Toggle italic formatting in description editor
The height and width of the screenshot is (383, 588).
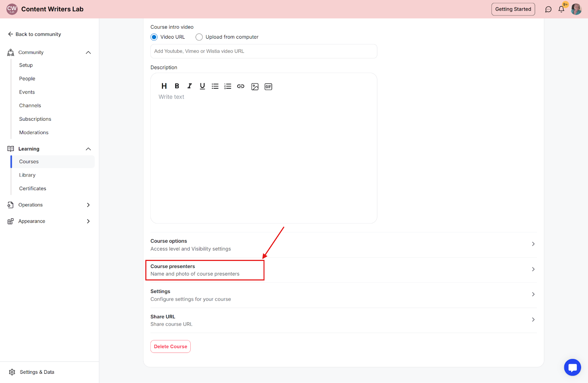point(190,86)
